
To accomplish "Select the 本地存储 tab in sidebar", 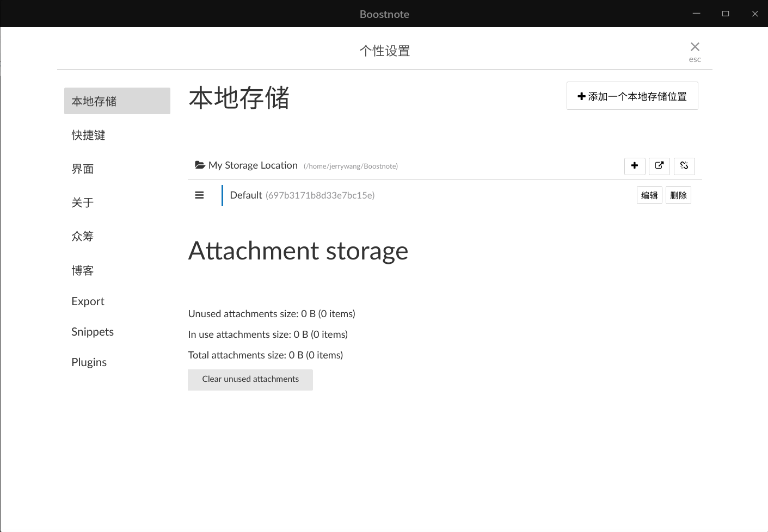I will click(117, 101).
